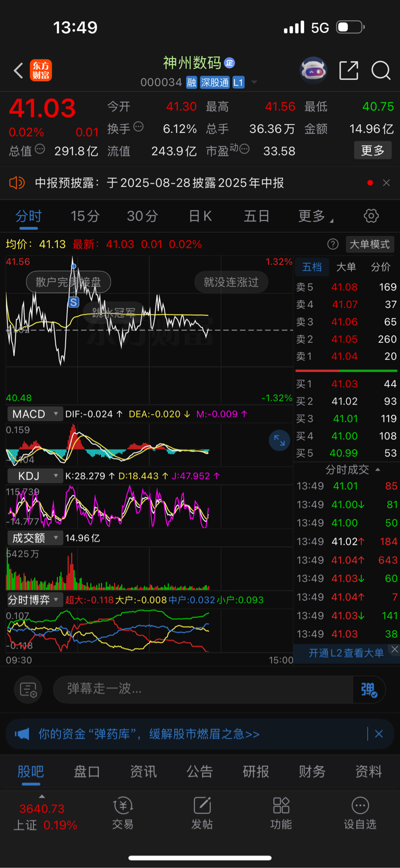Expand chart to fullscreen icon
Viewport: 400px width, 868px height.
coord(279,441)
